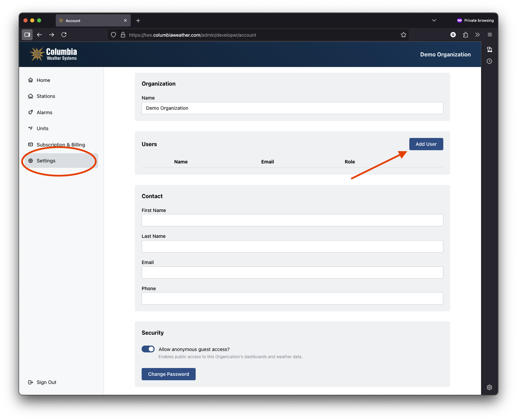Click the Users Email column header
Image resolution: width=517 pixels, height=420 pixels.
(x=268, y=162)
